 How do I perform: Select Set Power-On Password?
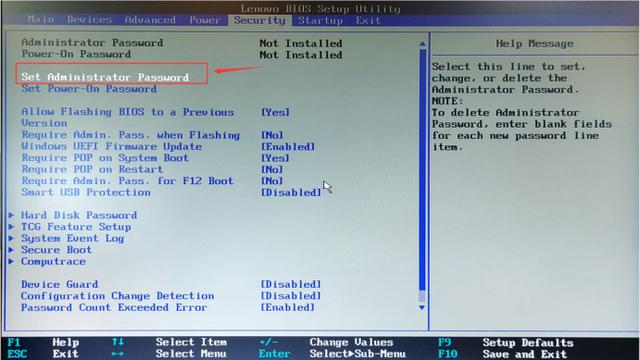pos(89,89)
